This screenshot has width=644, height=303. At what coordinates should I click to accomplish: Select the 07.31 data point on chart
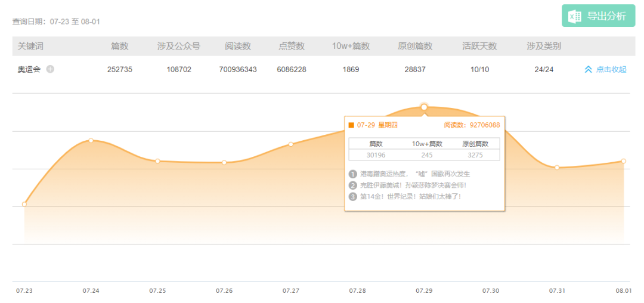click(x=557, y=168)
